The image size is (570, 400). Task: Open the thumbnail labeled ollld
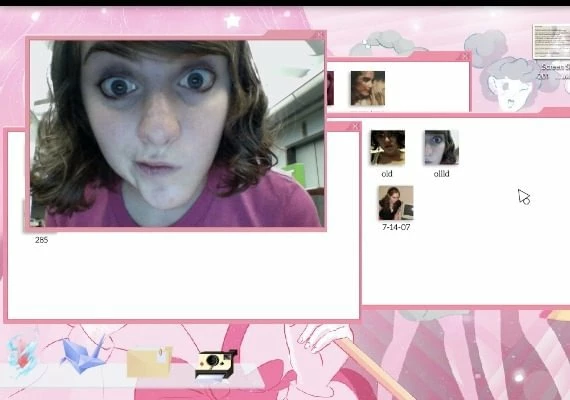pyautogui.click(x=441, y=147)
